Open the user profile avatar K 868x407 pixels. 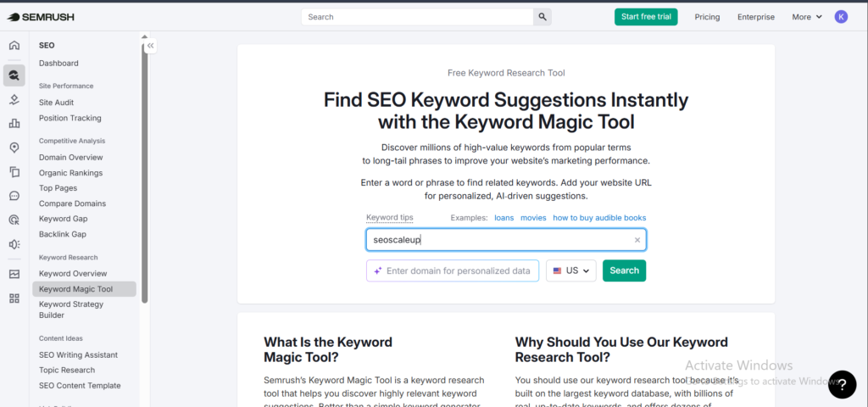point(841,17)
